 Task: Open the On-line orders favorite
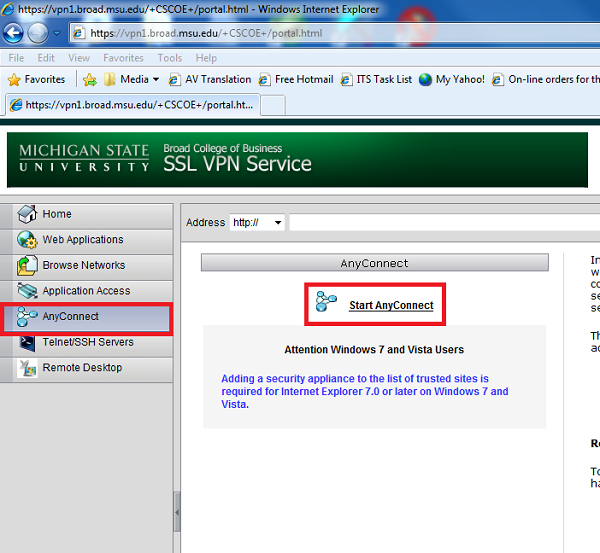click(x=545, y=79)
